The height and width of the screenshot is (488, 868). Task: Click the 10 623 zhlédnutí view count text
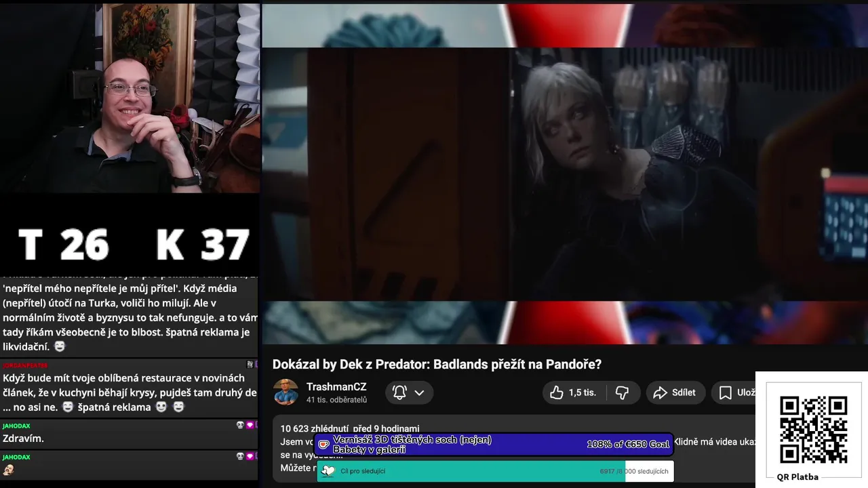coord(315,429)
